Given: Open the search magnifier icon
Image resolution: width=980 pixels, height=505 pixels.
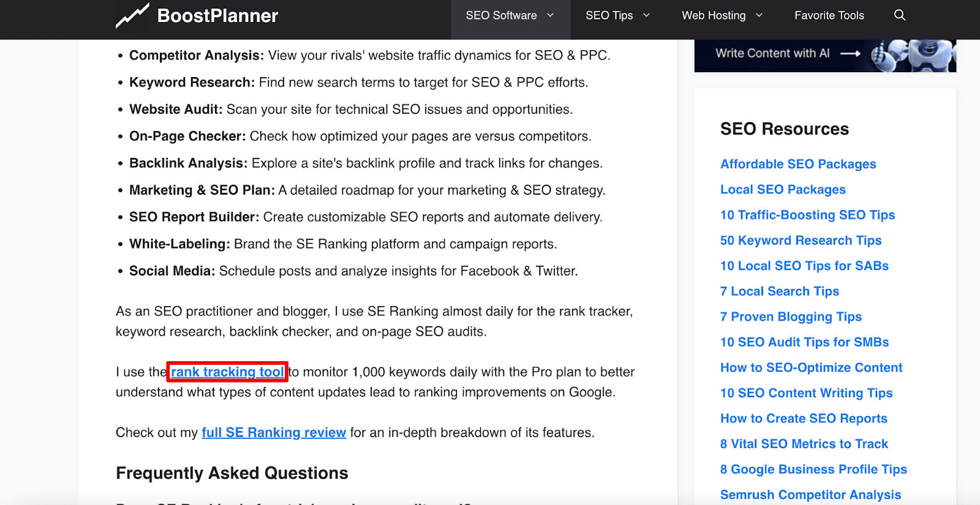Looking at the screenshot, I should (899, 15).
